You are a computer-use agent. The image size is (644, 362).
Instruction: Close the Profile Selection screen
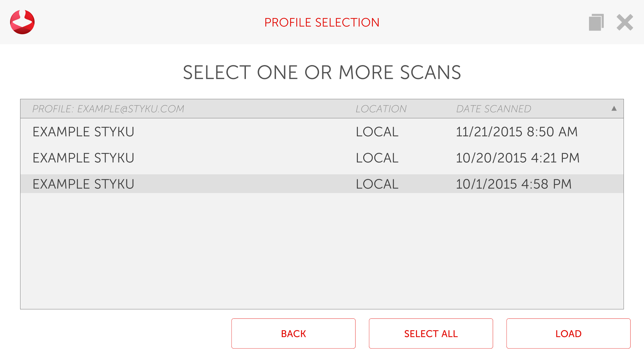(x=625, y=22)
